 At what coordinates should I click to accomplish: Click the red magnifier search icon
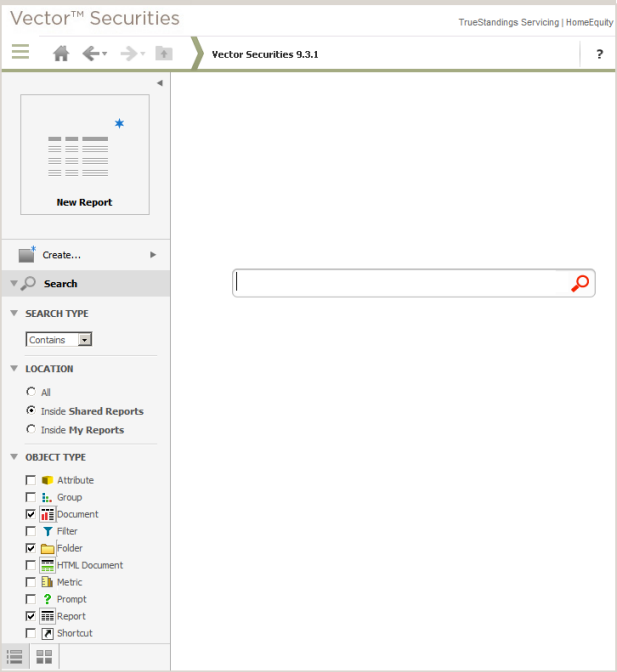(580, 283)
